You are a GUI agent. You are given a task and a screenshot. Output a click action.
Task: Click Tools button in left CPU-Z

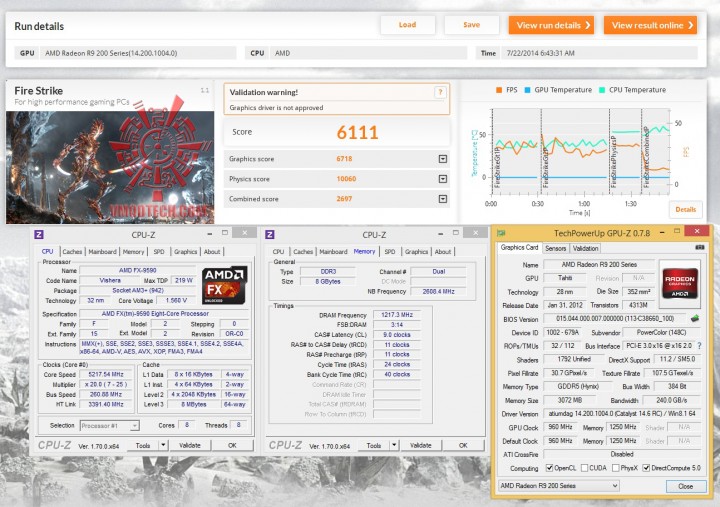tap(143, 445)
